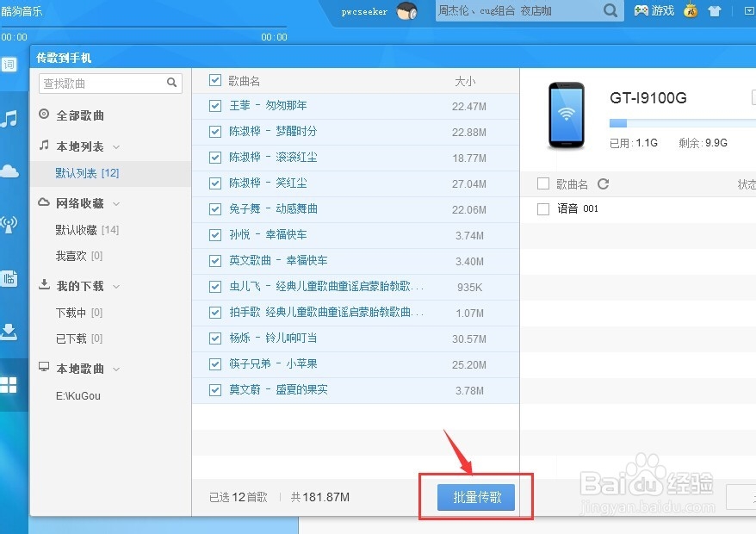756x534 pixels.
Task: Refresh the phone song list with circular arrow
Action: point(603,183)
